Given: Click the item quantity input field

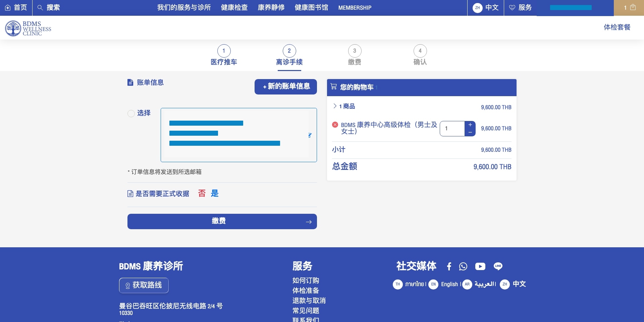Looking at the screenshot, I should pos(452,129).
